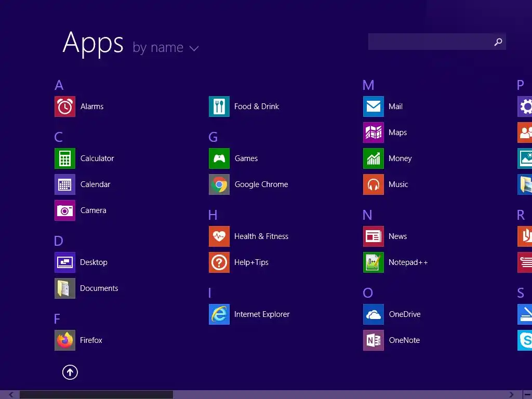
Task: Click the 'Money' label
Action: (400, 158)
